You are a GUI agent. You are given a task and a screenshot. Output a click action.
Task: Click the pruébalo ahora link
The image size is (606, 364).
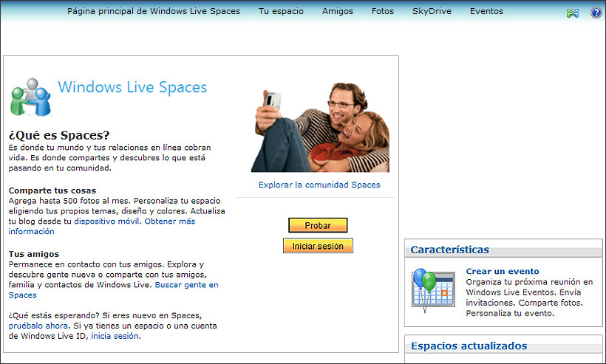coord(38,326)
